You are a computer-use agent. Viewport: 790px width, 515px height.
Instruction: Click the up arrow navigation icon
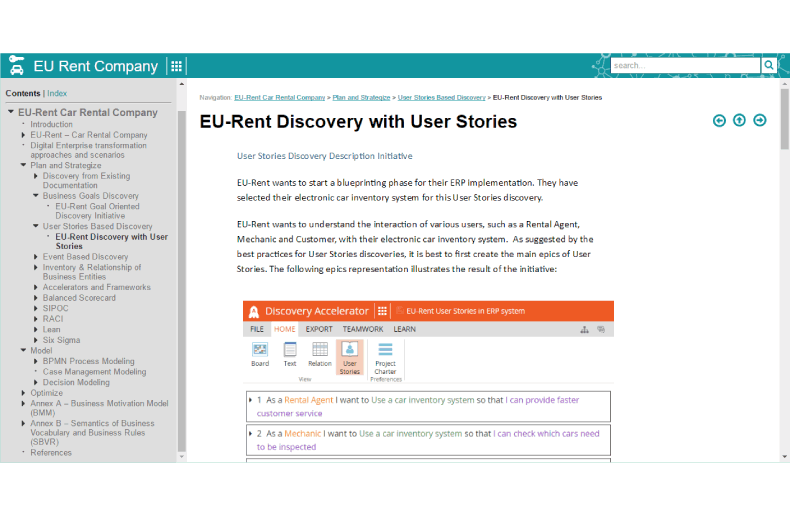click(739, 120)
